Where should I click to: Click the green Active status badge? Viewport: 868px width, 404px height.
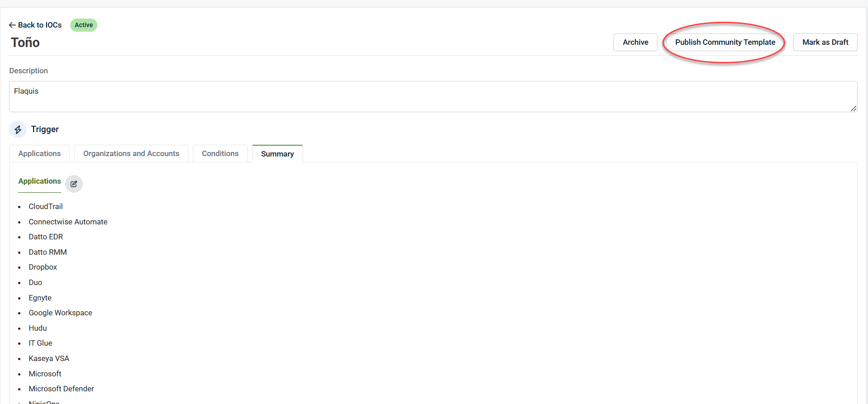pos(84,25)
